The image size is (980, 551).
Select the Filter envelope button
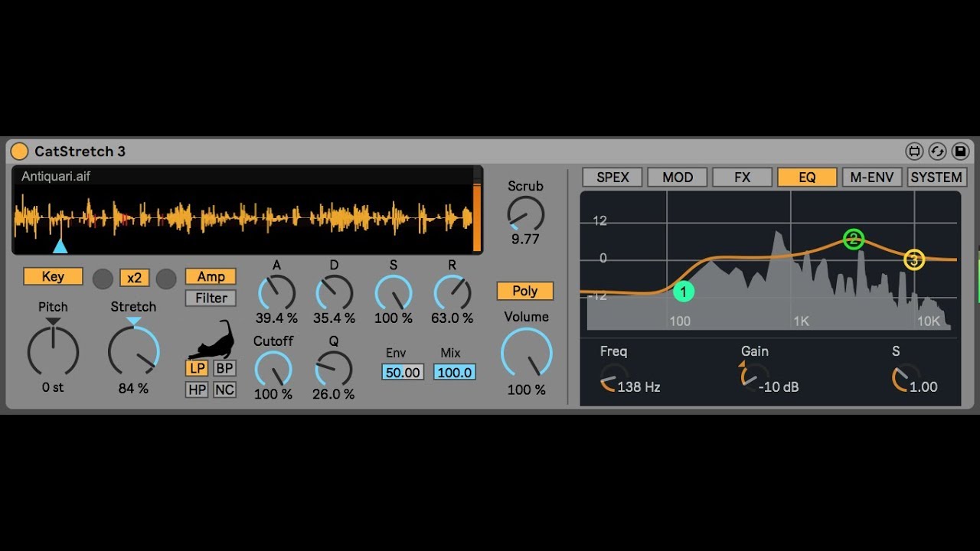pyautogui.click(x=211, y=298)
